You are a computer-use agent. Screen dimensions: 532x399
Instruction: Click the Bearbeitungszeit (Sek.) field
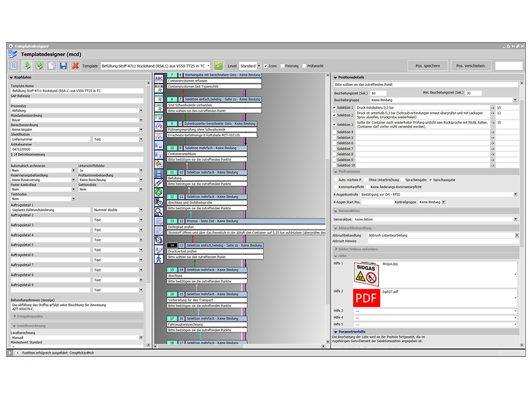(378, 93)
